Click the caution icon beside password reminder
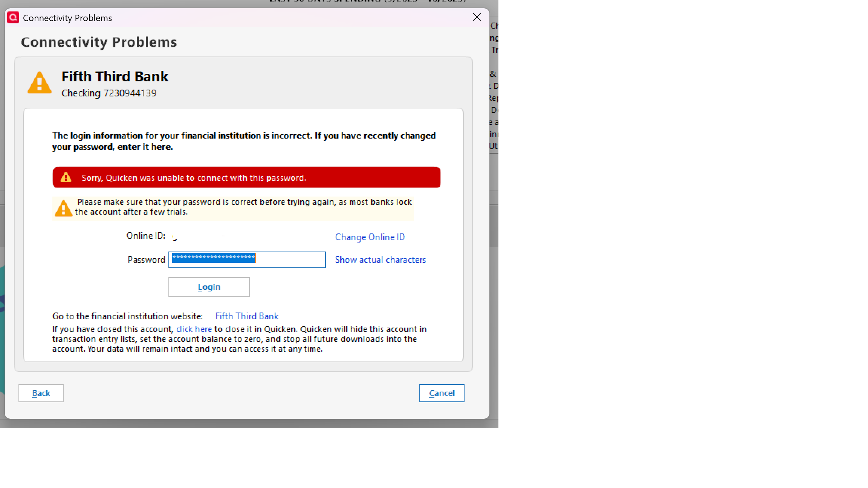 63,208
